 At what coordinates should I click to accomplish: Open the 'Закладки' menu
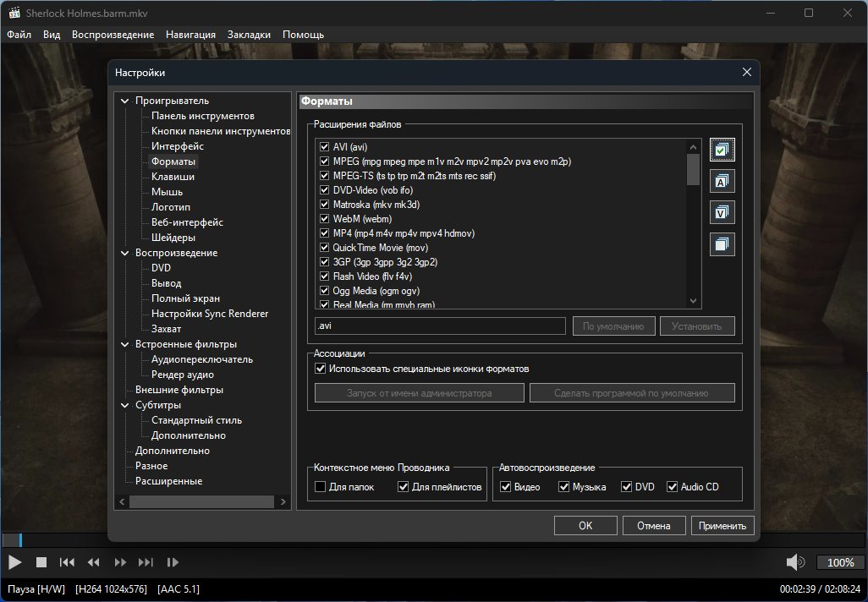point(249,35)
